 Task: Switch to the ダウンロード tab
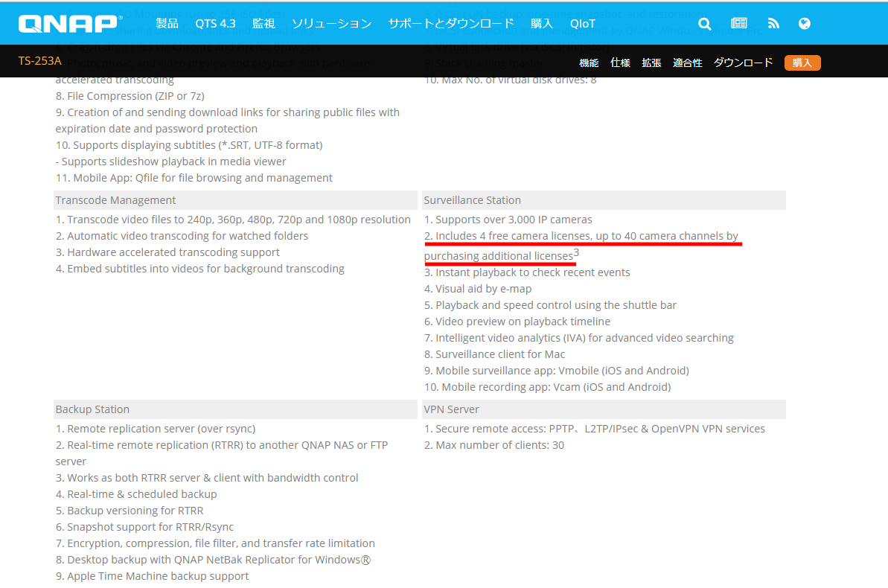click(743, 63)
